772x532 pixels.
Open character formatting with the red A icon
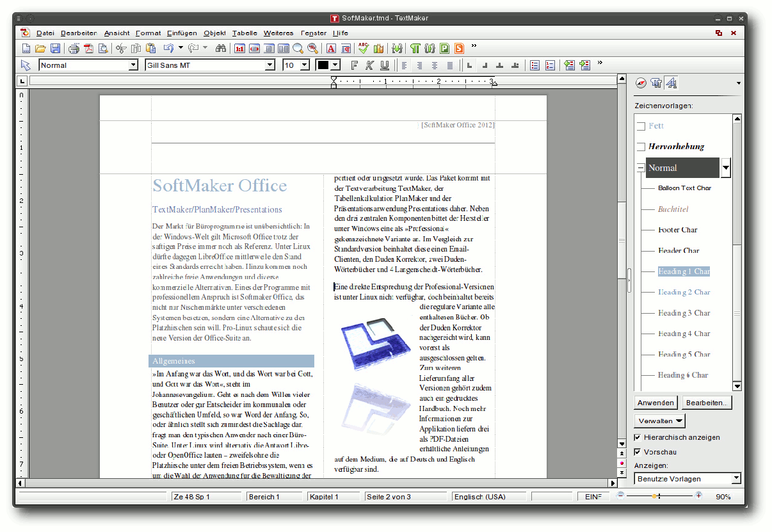(331, 48)
